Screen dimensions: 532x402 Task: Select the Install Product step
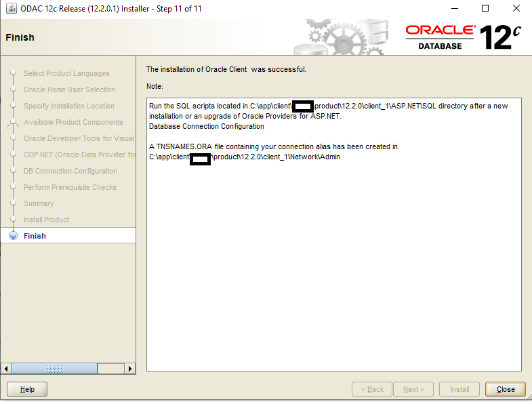coord(47,220)
